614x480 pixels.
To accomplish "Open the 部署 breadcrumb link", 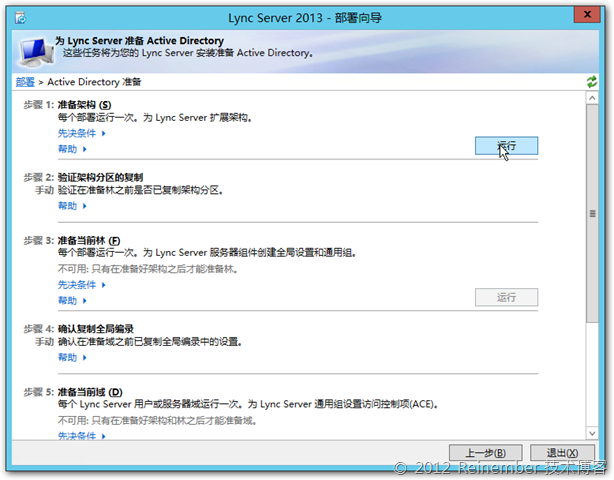I will click(25, 82).
